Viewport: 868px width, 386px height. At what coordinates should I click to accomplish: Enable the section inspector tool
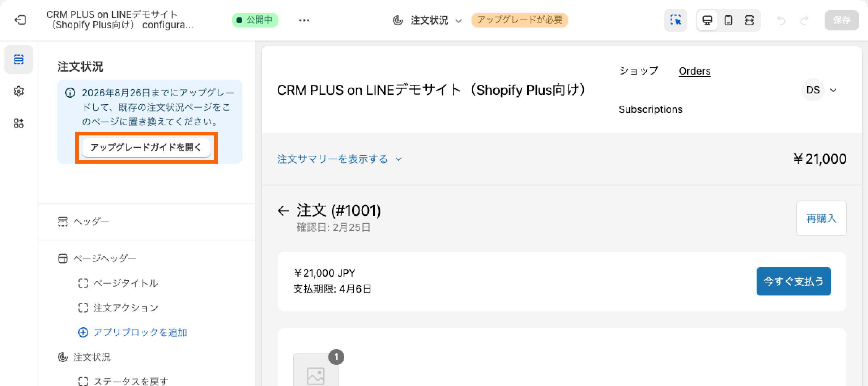[676, 20]
